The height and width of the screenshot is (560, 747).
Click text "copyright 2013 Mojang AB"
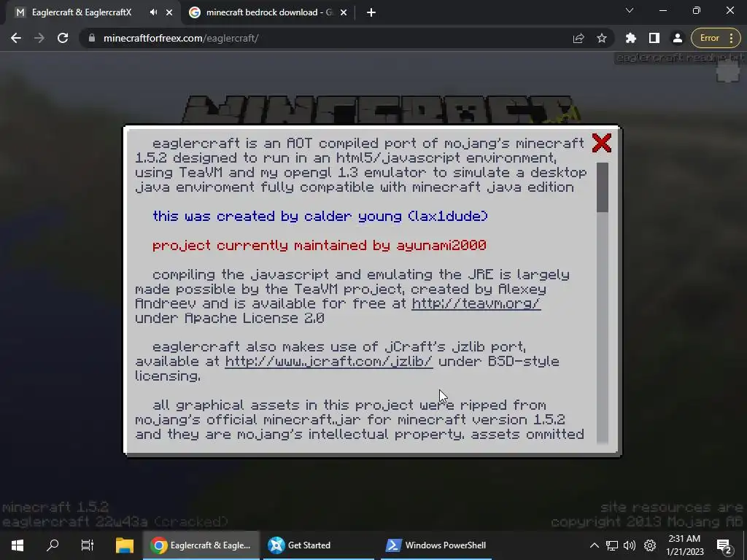coord(647,522)
